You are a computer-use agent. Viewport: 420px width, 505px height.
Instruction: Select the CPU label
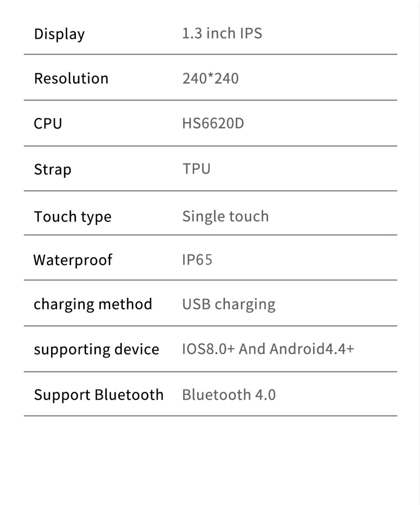(x=48, y=124)
